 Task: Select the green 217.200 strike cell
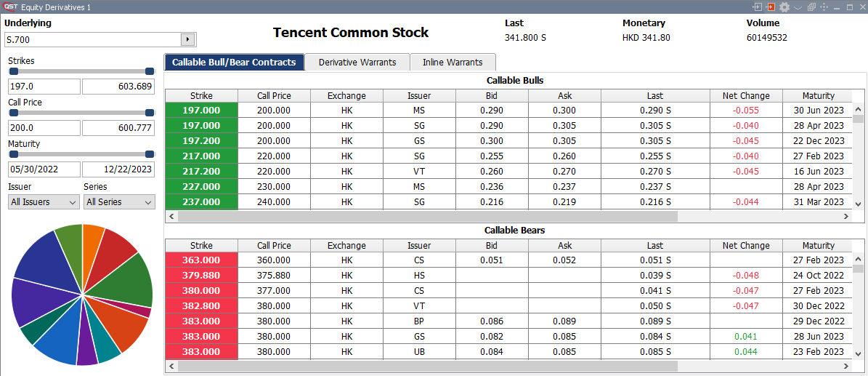201,172
